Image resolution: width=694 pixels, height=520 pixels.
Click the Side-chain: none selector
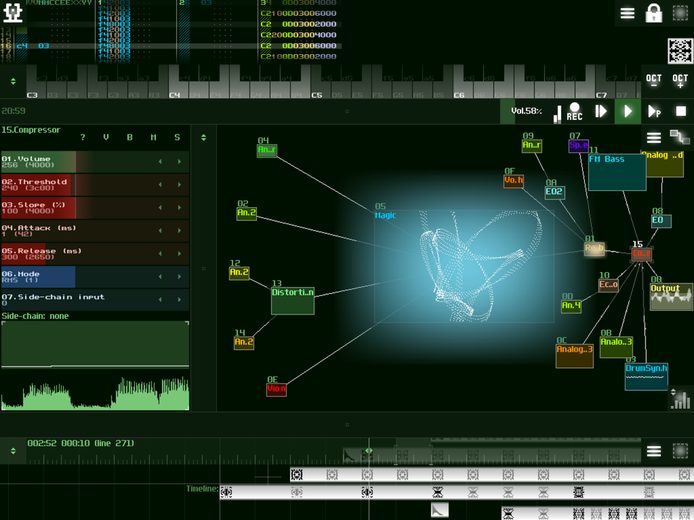(35, 316)
